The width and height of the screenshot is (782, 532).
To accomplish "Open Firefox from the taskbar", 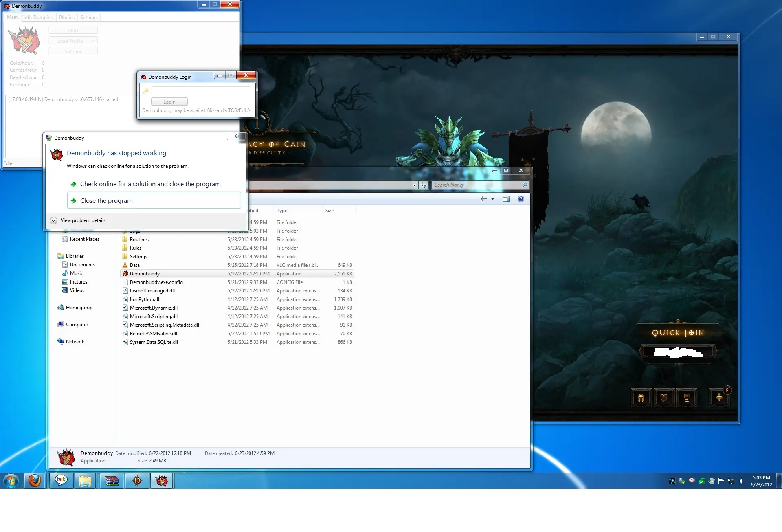I will pyautogui.click(x=35, y=481).
